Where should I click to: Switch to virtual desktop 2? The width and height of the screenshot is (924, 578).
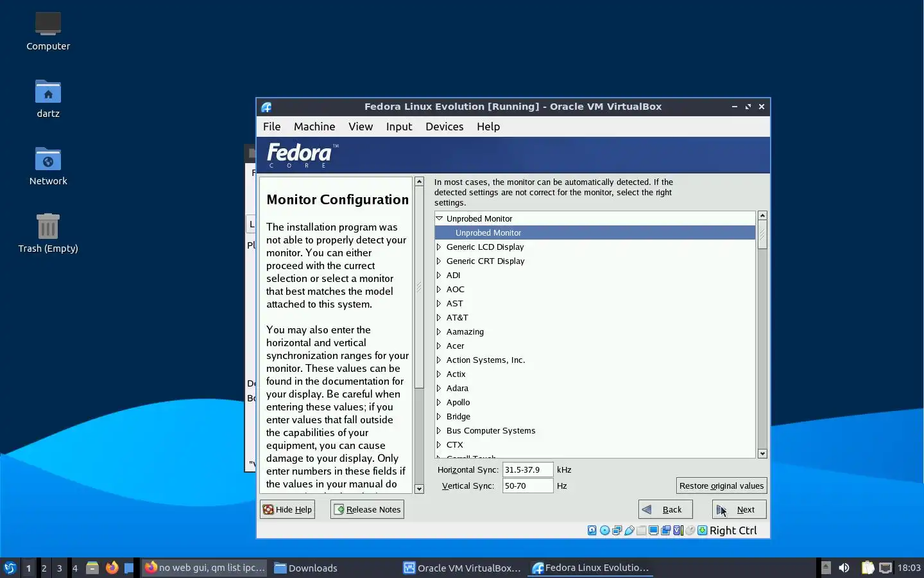point(44,568)
